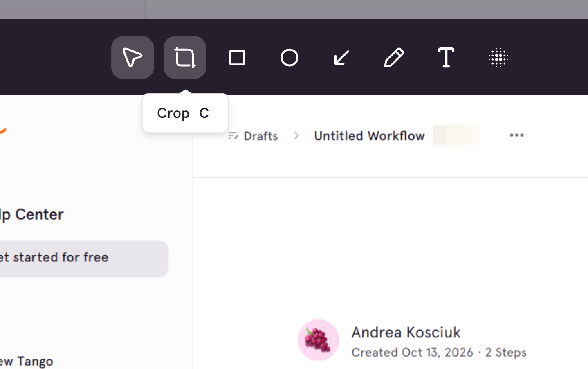The height and width of the screenshot is (369, 588).
Task: Select the Text tool
Action: pyautogui.click(x=446, y=58)
